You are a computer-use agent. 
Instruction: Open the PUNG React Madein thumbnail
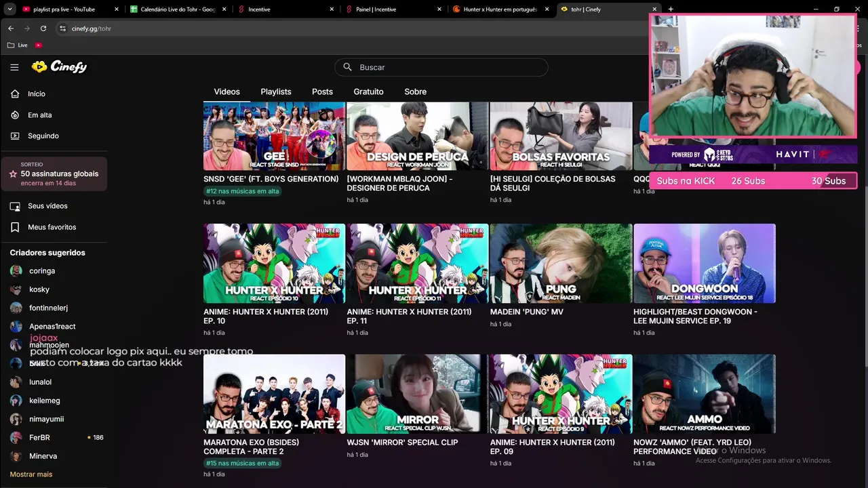coord(561,263)
